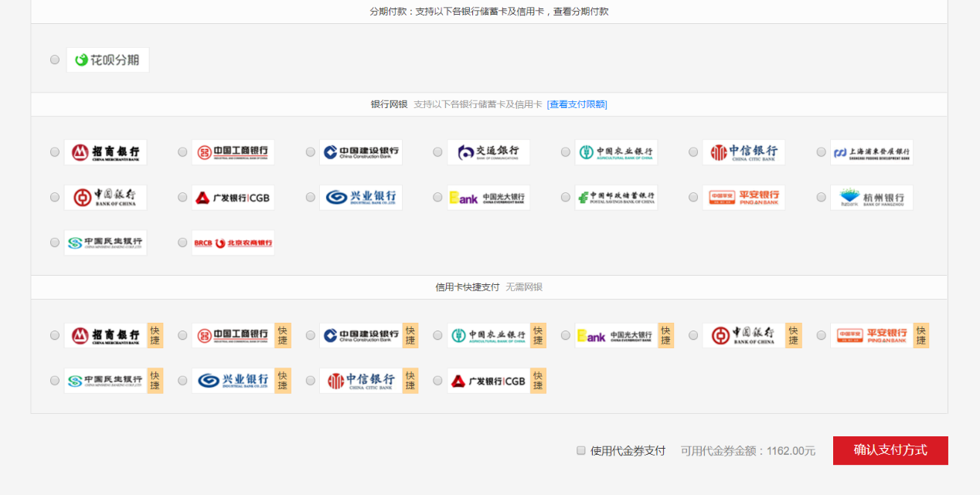Select radio button for 中国建设银行 快捷 payment
This screenshot has width=980, height=495.
point(311,335)
